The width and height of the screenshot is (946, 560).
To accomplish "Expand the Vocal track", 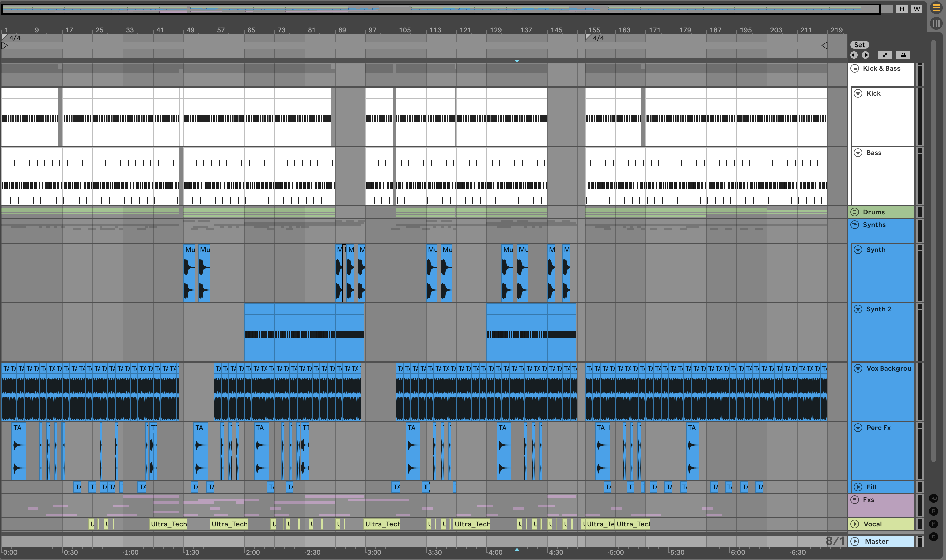I will pyautogui.click(x=855, y=524).
